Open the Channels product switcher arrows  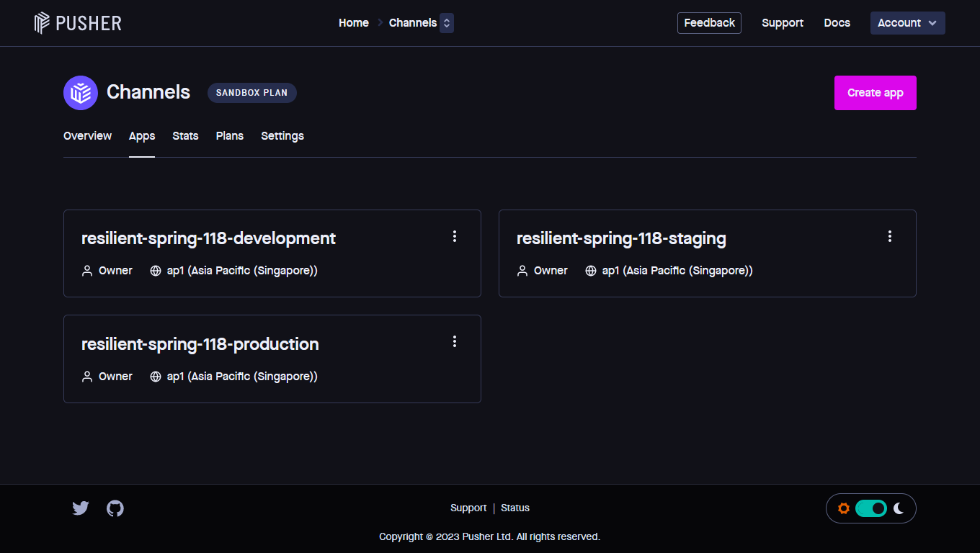447,23
